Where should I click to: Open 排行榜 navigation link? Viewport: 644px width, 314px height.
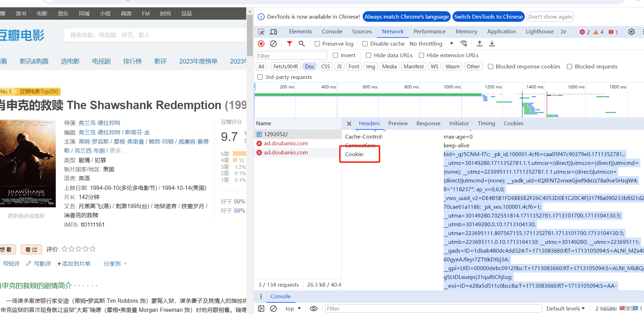tap(132, 61)
